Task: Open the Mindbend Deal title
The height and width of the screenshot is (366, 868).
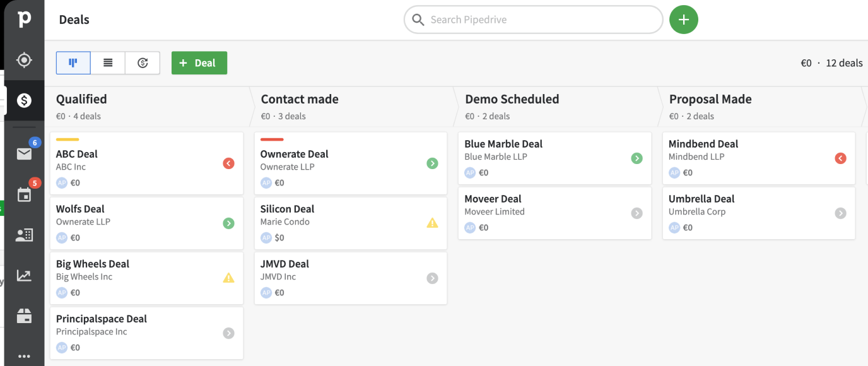Action: point(703,144)
